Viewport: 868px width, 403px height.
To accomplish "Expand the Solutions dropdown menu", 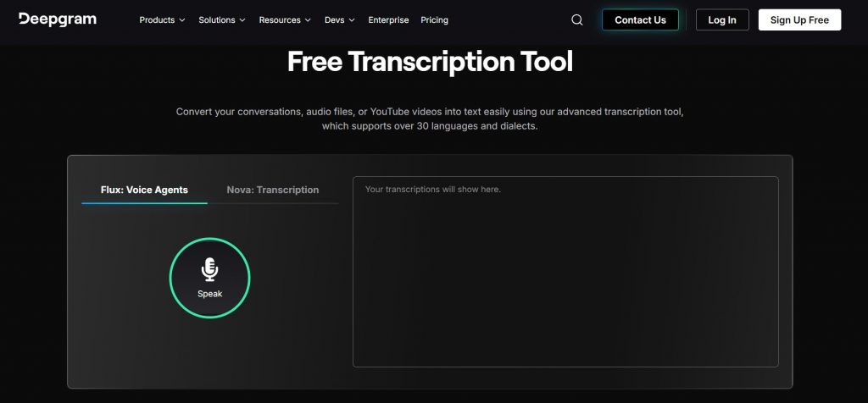I will pyautogui.click(x=222, y=20).
